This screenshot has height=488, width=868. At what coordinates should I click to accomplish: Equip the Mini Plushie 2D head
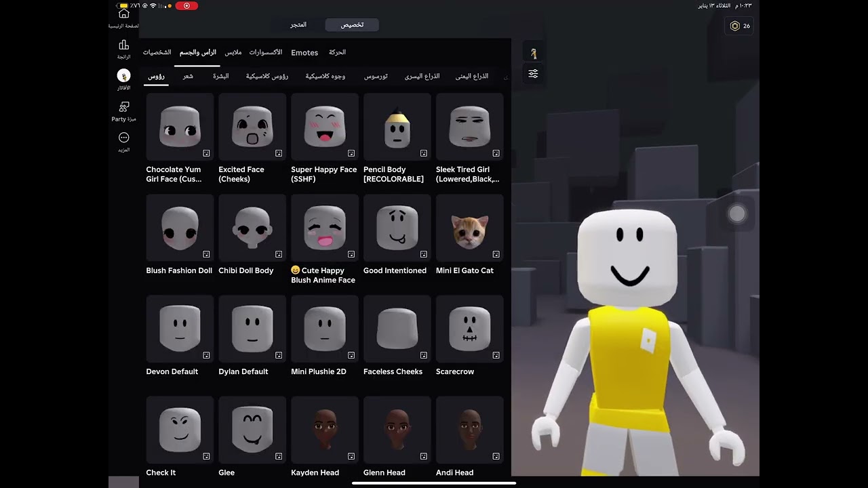[325, 329]
